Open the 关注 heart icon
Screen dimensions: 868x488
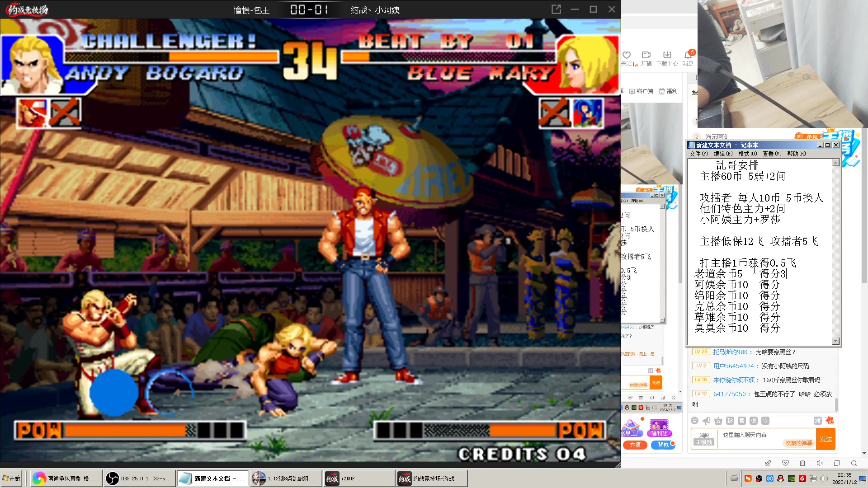point(627,55)
